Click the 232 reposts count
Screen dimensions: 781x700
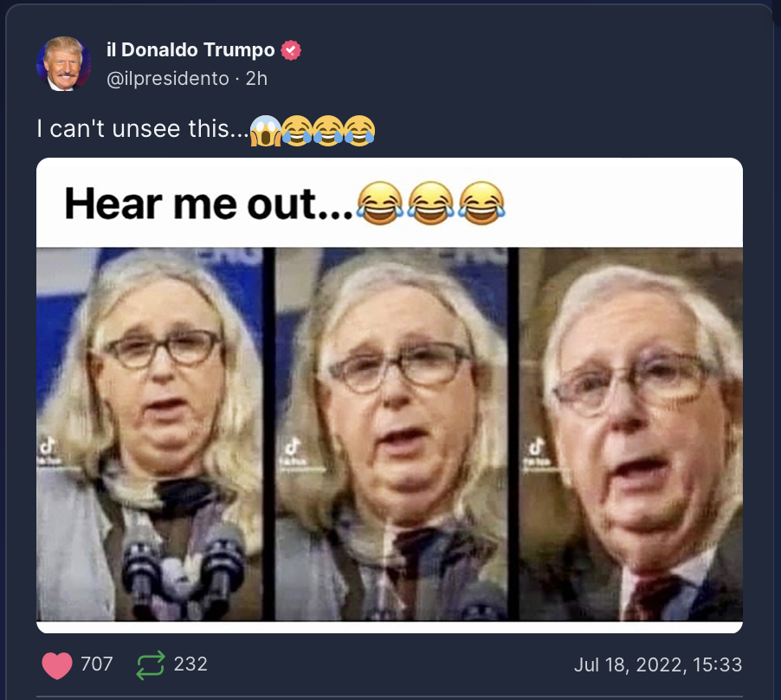click(x=190, y=664)
